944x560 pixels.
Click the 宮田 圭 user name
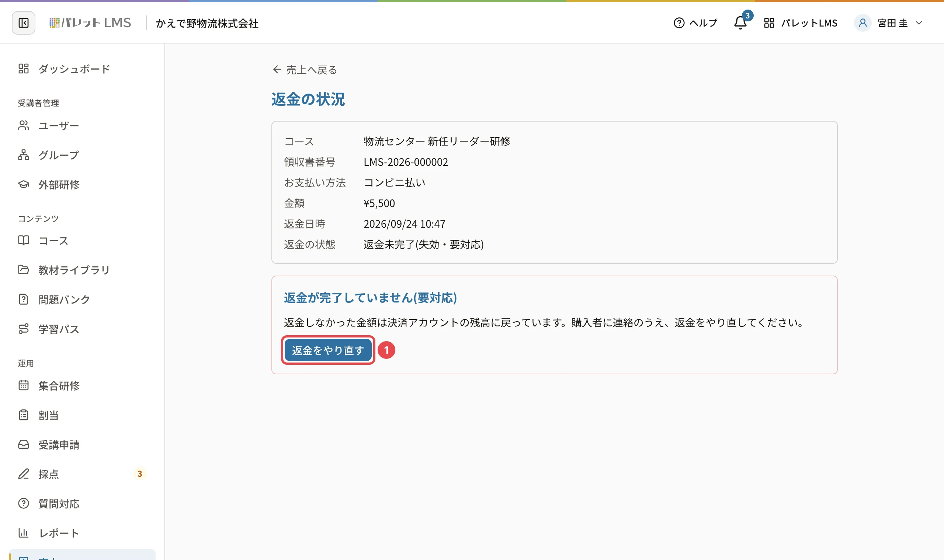[x=893, y=23]
